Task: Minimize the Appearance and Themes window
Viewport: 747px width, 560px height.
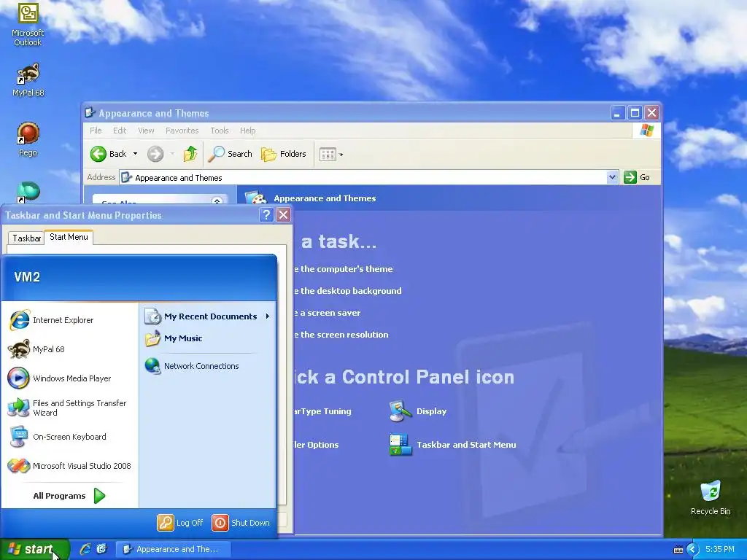Action: pyautogui.click(x=617, y=113)
